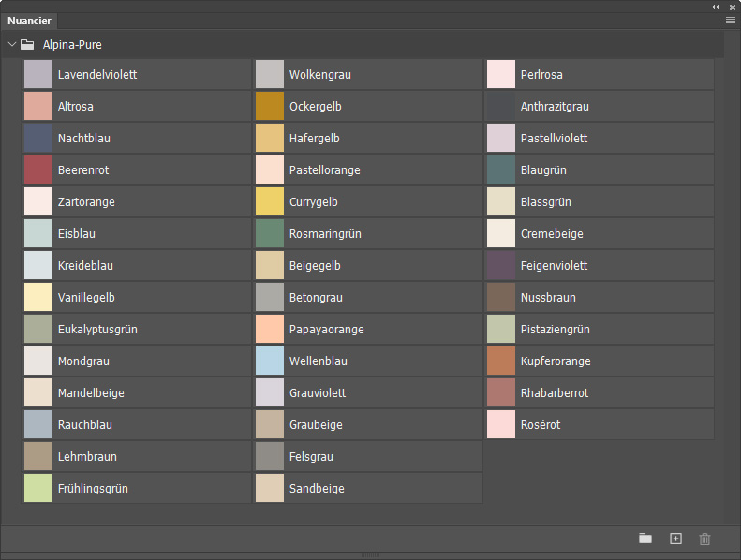Viewport: 741px width, 560px height.
Task: Select the Eukalyptusgrün swatch
Action: click(x=38, y=329)
